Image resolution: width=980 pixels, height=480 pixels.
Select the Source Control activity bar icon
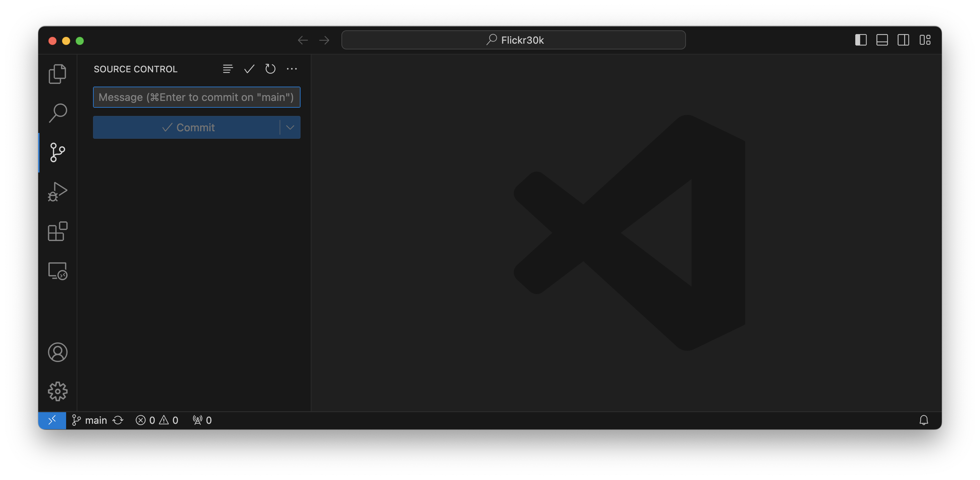coord(58,153)
